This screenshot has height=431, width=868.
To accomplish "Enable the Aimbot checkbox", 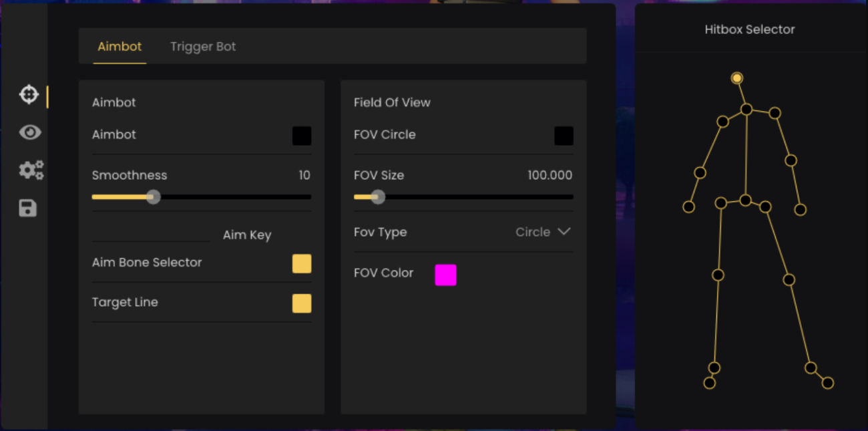I will click(302, 136).
